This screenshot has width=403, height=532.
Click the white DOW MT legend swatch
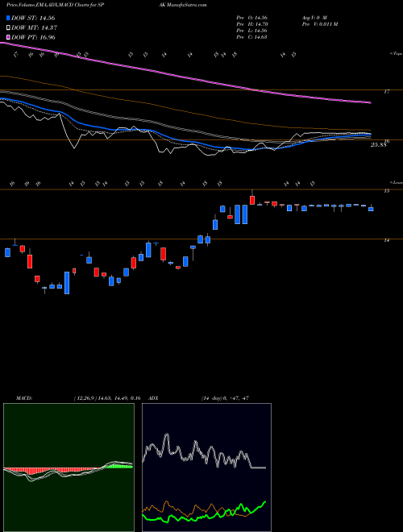(8, 28)
